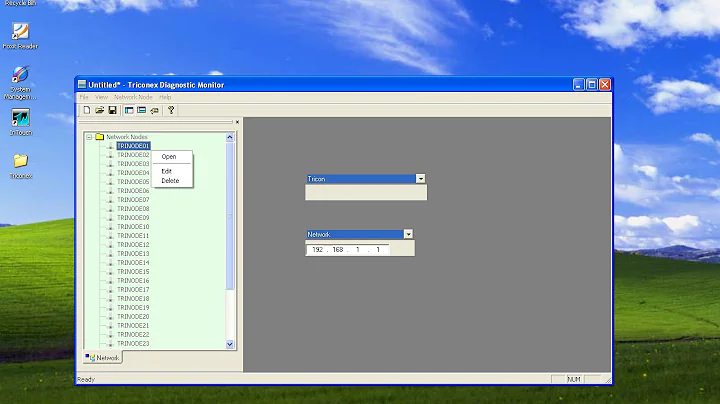Select TRINODE17 in the tree
The image size is (720, 404).
pyautogui.click(x=133, y=290)
